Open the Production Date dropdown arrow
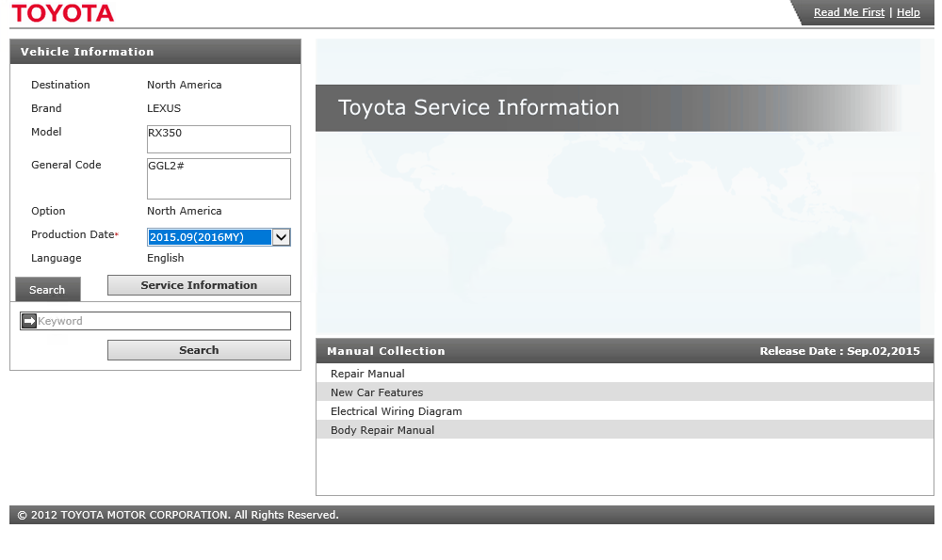The height and width of the screenshot is (560, 942). [281, 237]
